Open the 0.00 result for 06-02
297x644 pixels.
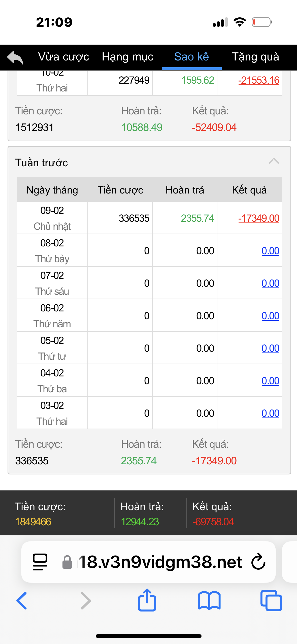pos(270,316)
